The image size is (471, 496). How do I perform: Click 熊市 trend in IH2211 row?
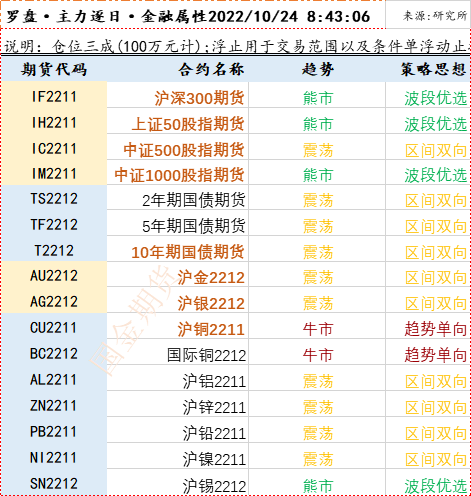coord(318,124)
